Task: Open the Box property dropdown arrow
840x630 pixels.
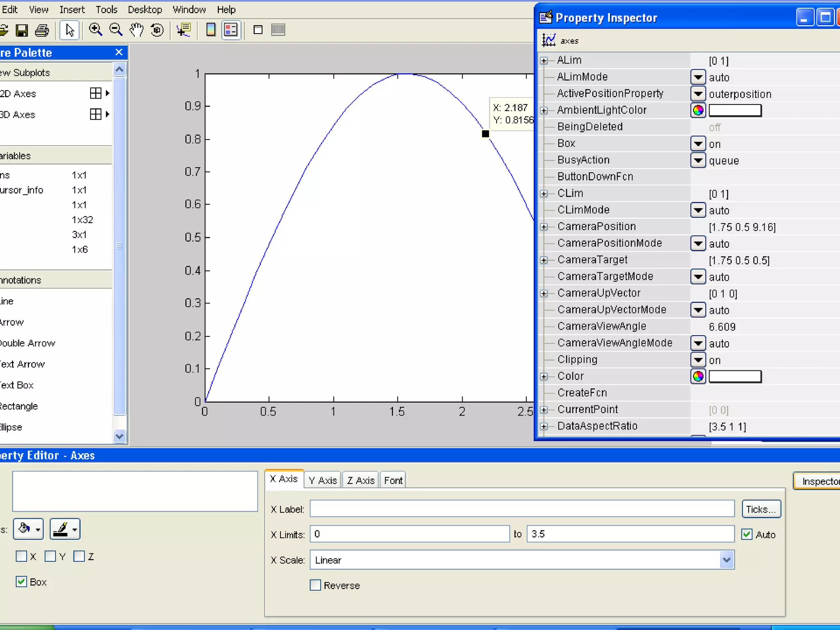Action: coord(698,144)
